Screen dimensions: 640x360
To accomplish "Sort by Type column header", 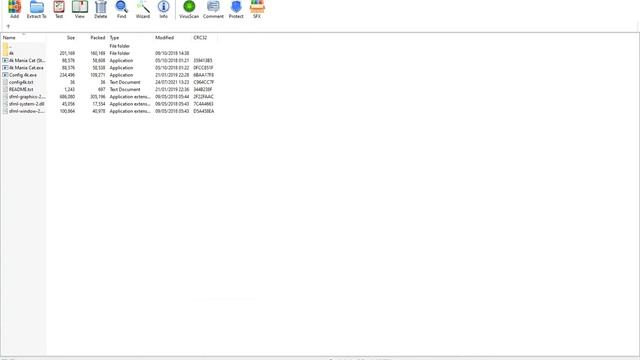I will (114, 38).
